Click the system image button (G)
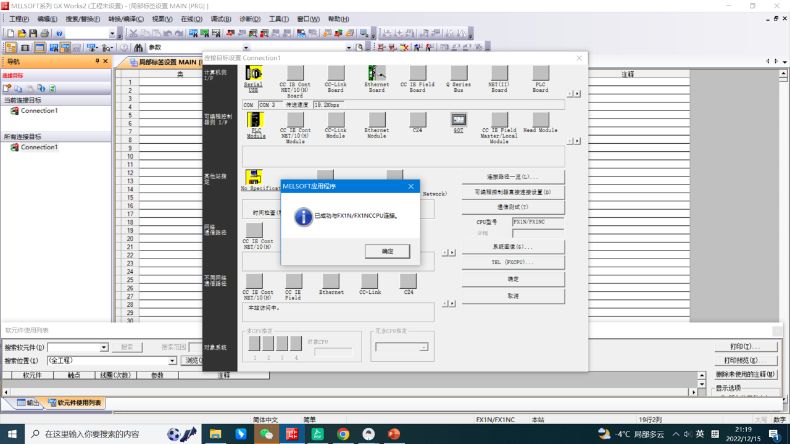Viewport: 790px width, 444px height. pyautogui.click(x=513, y=246)
